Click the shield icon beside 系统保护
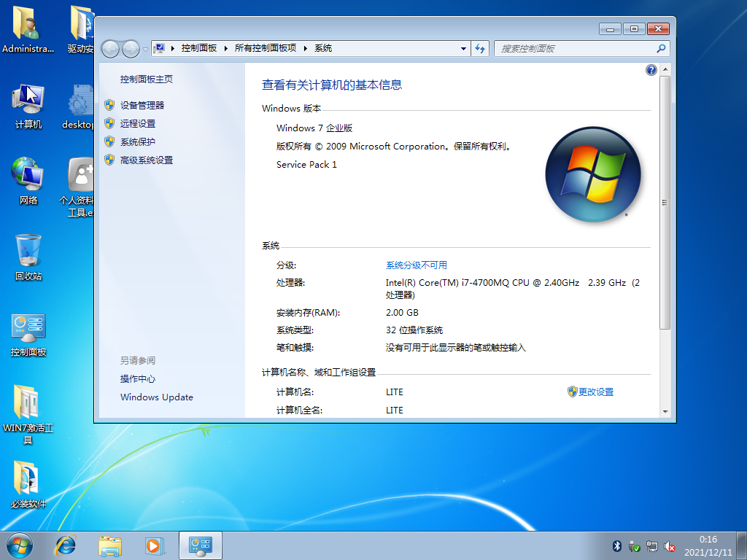 [x=109, y=142]
